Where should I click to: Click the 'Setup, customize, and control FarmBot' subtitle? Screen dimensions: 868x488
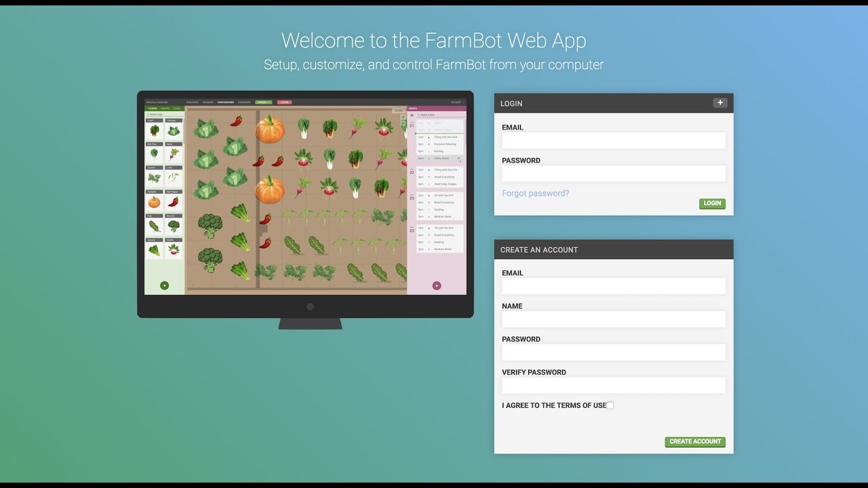(434, 65)
